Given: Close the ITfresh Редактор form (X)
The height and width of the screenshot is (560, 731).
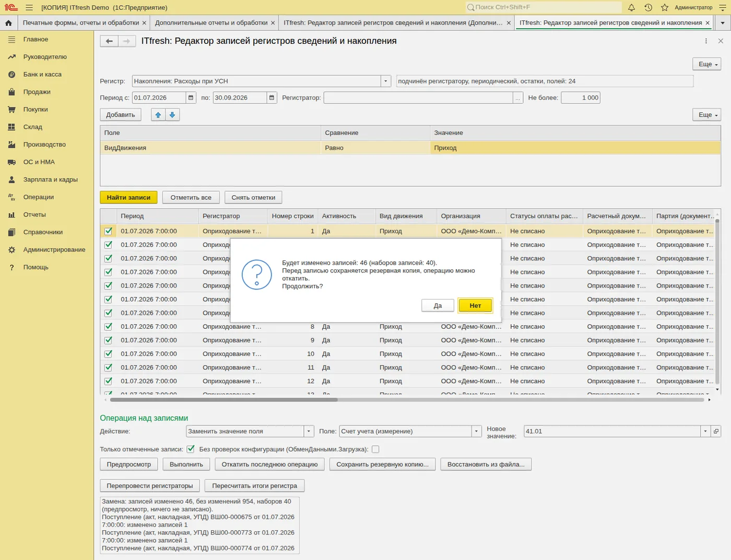Looking at the screenshot, I should (x=721, y=41).
